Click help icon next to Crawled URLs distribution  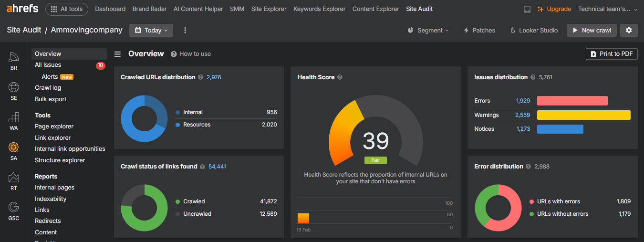[200, 77]
